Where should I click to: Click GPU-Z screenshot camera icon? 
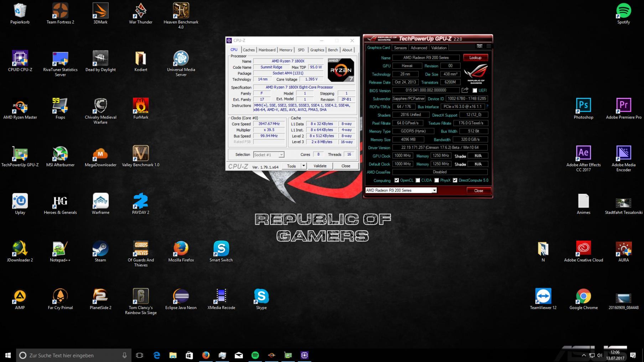coord(479,46)
